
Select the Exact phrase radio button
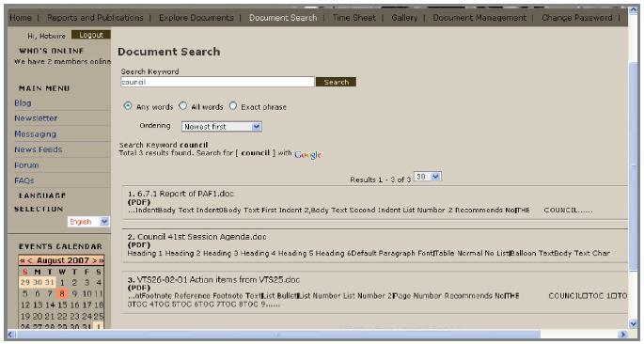tap(233, 106)
